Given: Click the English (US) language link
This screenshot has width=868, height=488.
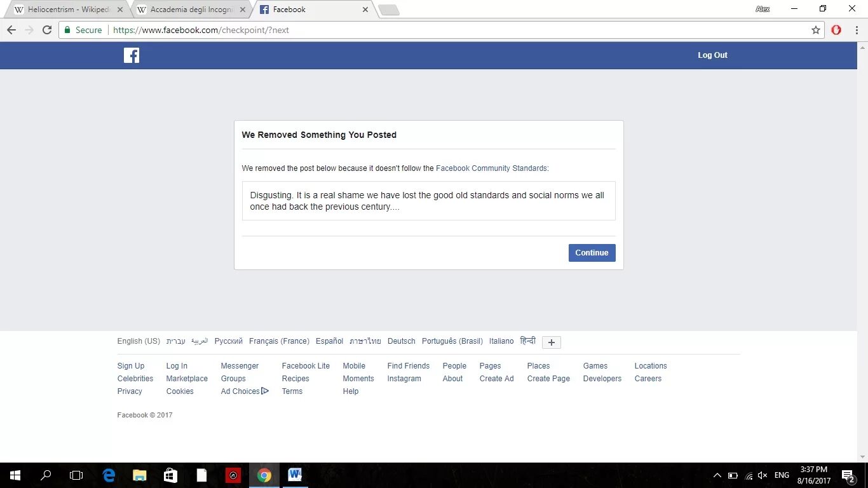Looking at the screenshot, I should pyautogui.click(x=139, y=341).
